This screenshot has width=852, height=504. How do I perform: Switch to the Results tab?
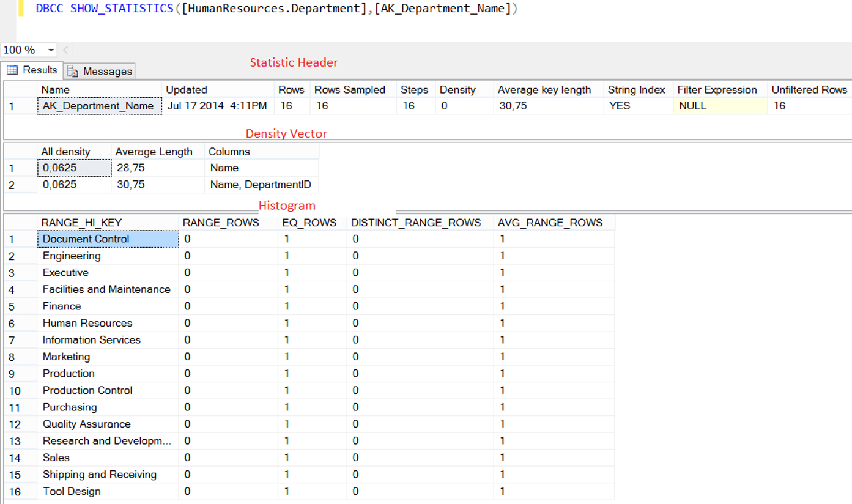[x=32, y=70]
